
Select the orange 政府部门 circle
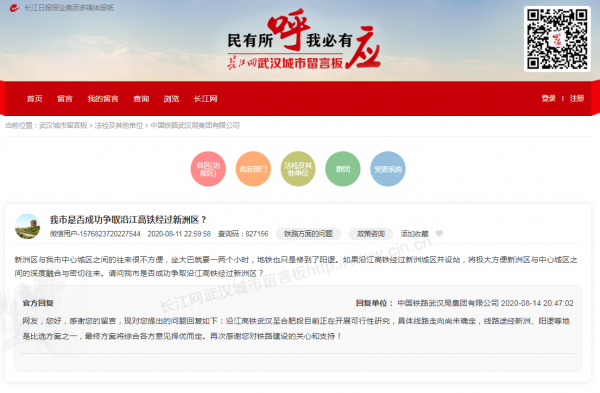(253, 169)
